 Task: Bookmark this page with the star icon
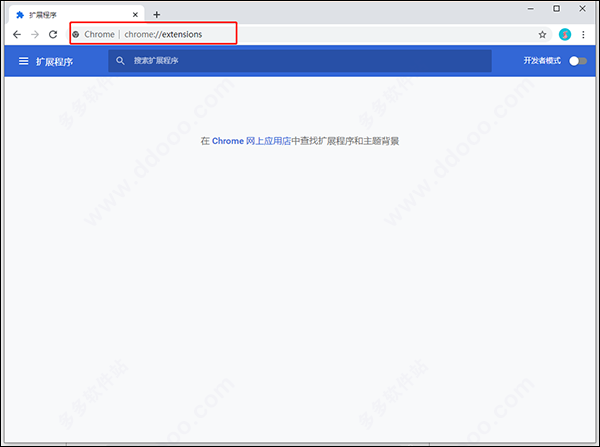[542, 35]
